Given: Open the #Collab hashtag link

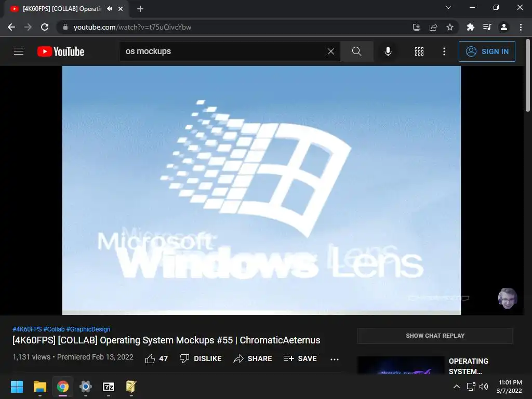Looking at the screenshot, I should coord(54,329).
